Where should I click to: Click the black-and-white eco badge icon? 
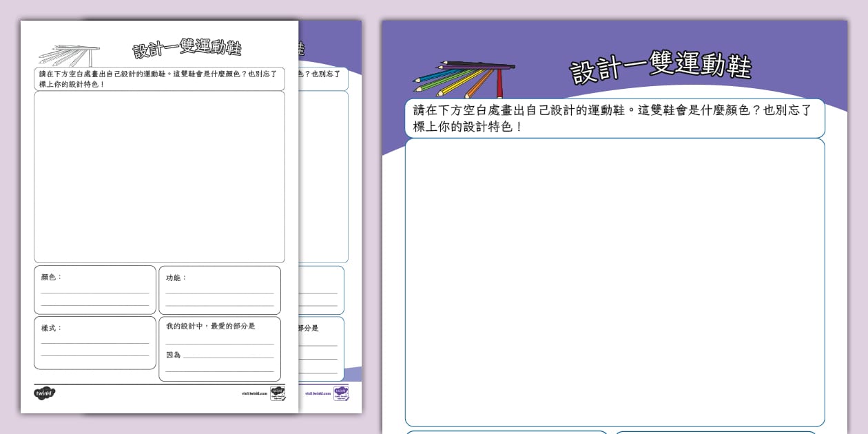(278, 393)
